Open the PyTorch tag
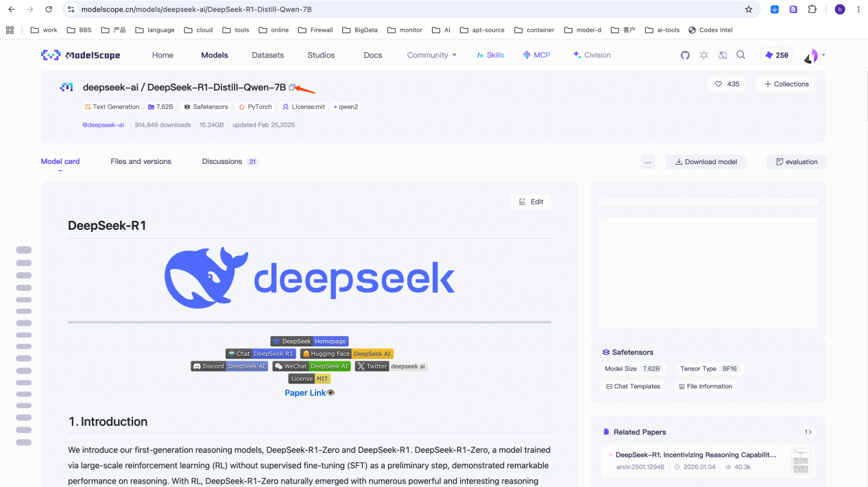 click(255, 107)
